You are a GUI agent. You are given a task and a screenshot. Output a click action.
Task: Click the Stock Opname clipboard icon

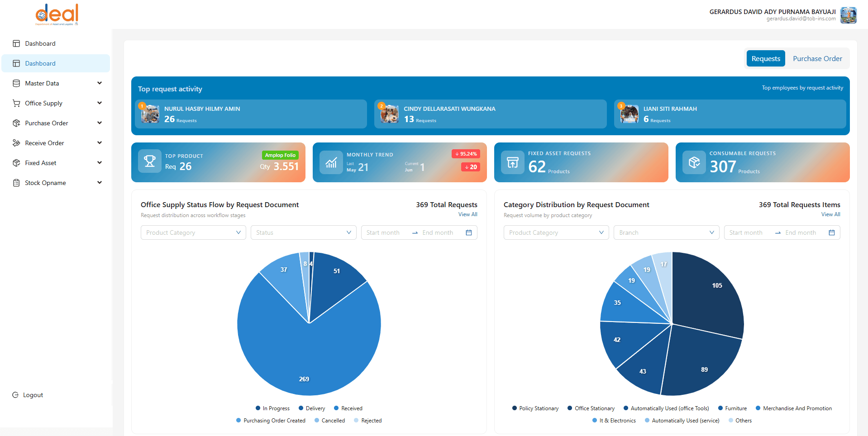[x=16, y=183]
